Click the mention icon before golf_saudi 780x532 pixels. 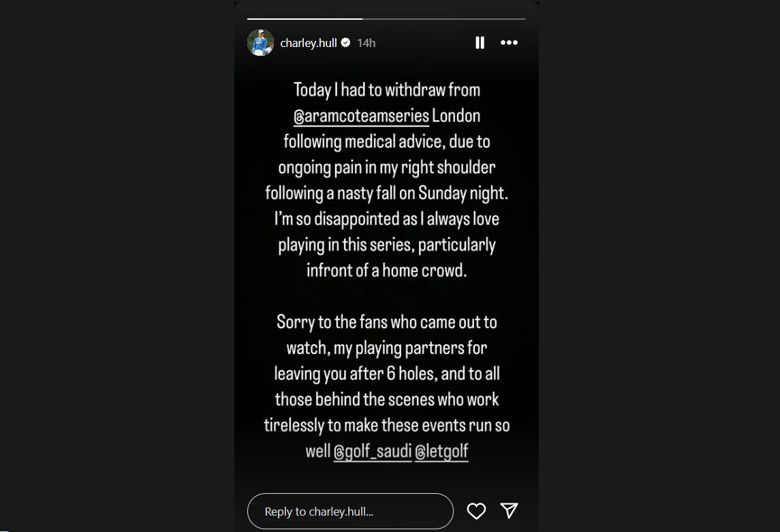(x=339, y=452)
